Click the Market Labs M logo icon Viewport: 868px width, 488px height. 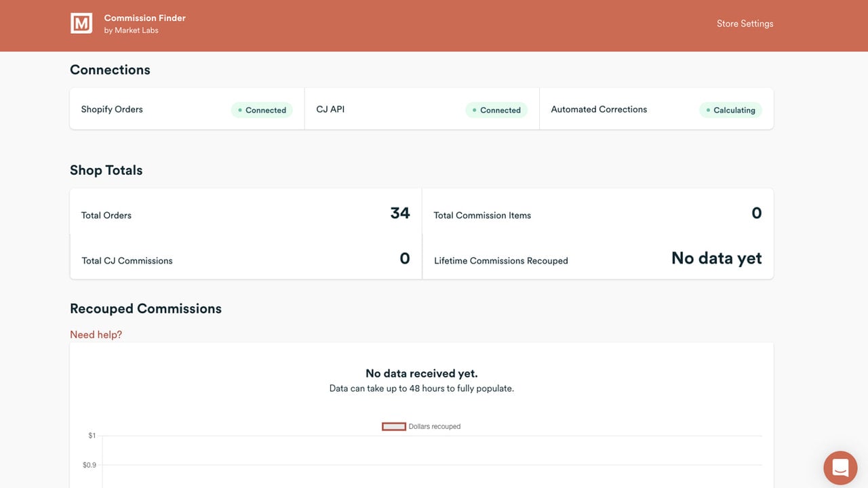pos(81,23)
